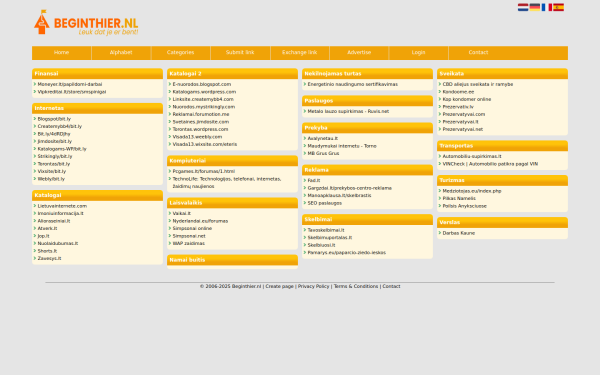This screenshot has width=600, height=375.
Task: Click Privacy Policy in the footer
Action: click(313, 286)
